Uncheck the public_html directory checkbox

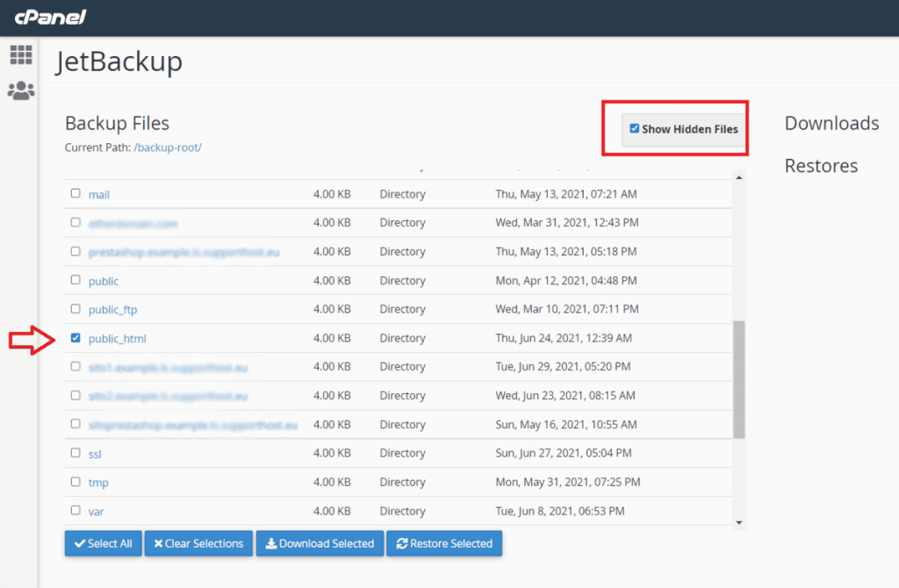[x=76, y=338]
